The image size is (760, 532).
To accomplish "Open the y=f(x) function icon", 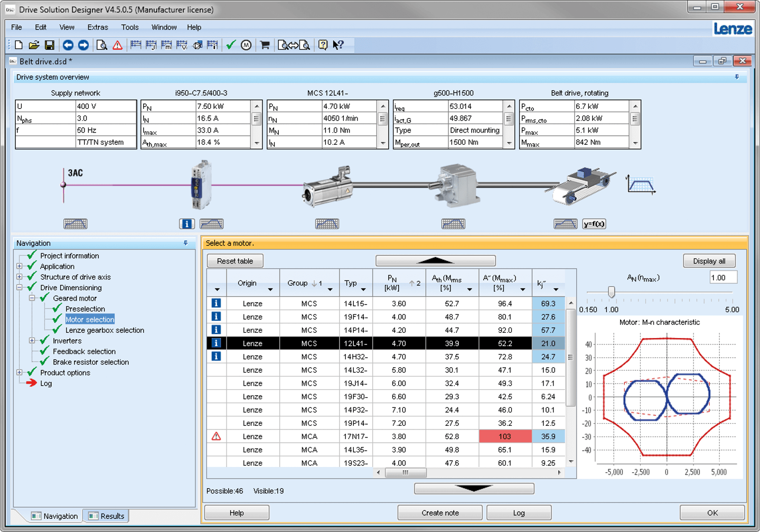I will click(594, 224).
